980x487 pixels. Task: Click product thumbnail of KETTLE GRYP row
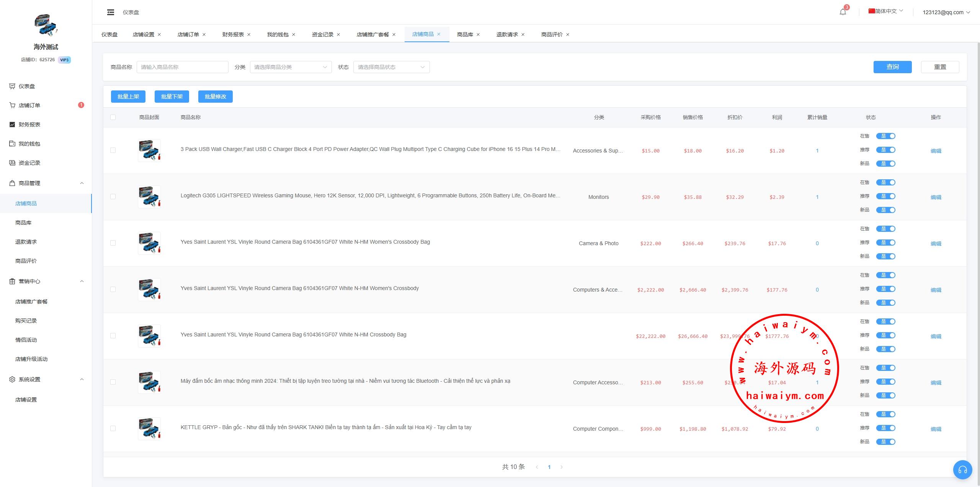click(x=149, y=428)
